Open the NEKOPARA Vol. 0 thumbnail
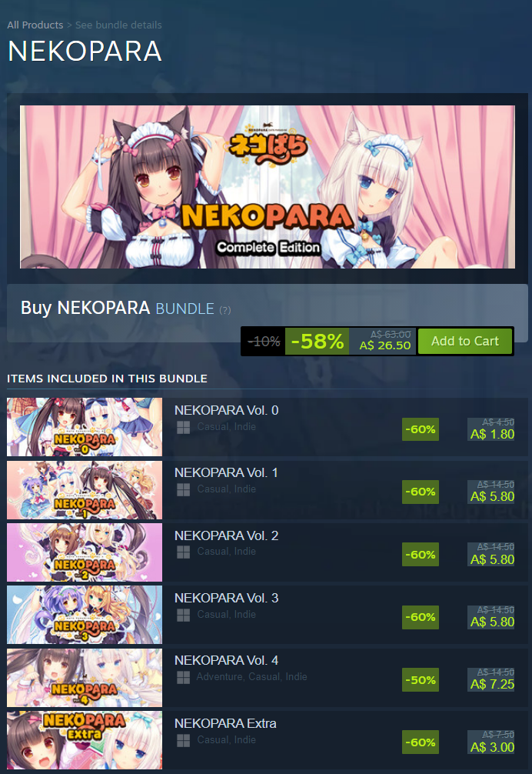 pos(85,427)
